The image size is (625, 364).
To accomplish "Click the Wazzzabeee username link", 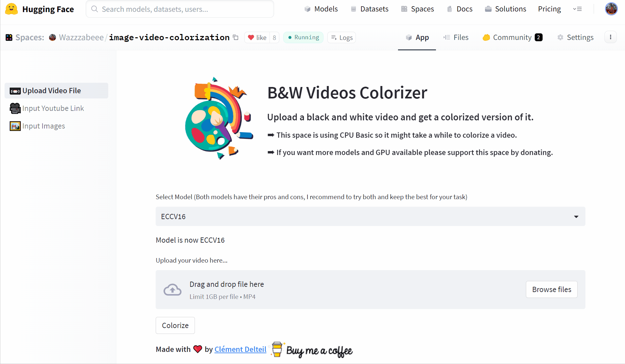I will tap(81, 38).
